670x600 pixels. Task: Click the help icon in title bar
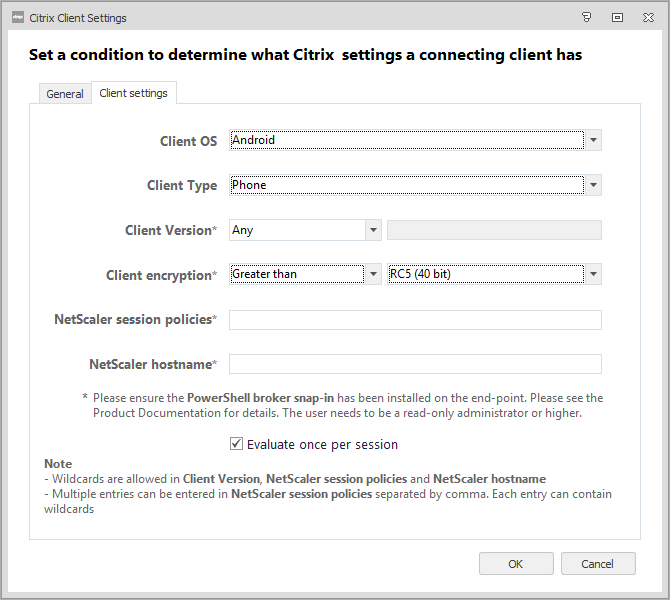click(x=587, y=17)
